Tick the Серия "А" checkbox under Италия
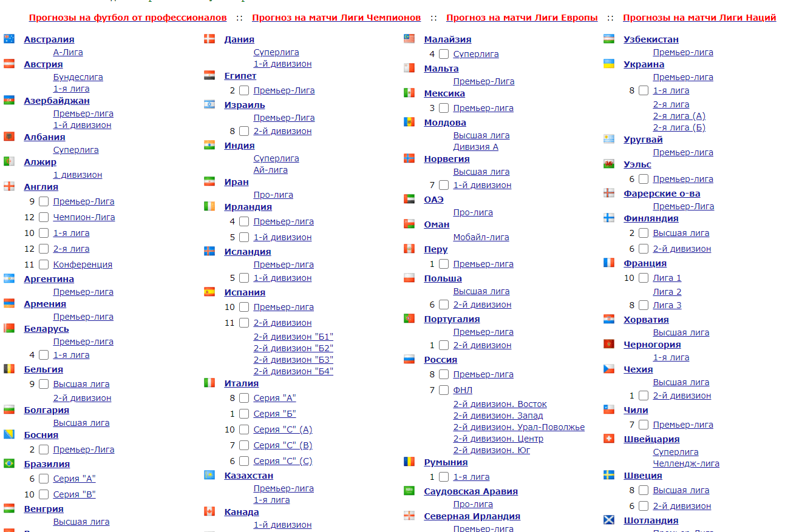This screenshot has height=532, width=802. 244,398
